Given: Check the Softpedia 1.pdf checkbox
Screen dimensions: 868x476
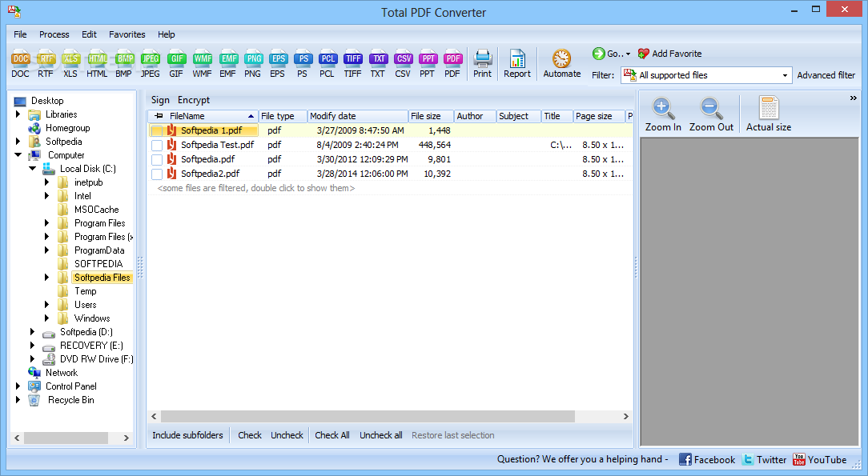Looking at the screenshot, I should tap(157, 131).
